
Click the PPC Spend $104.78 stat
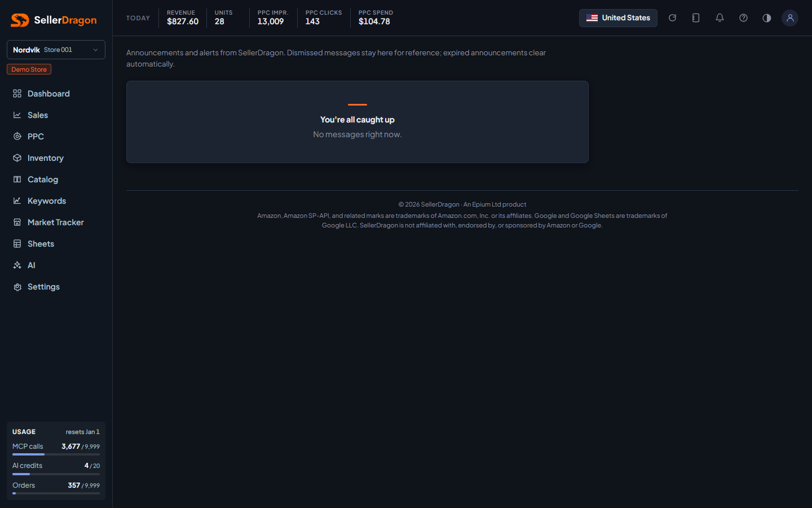point(376,17)
